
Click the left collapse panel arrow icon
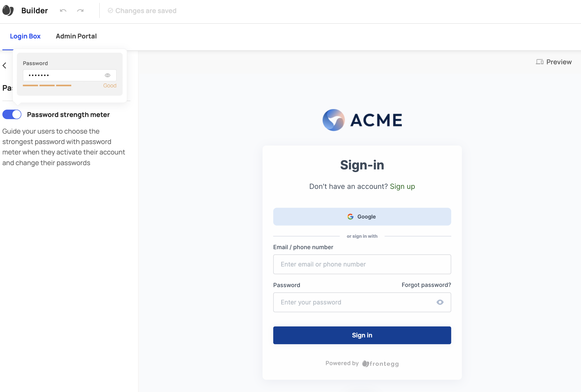[x=5, y=66]
